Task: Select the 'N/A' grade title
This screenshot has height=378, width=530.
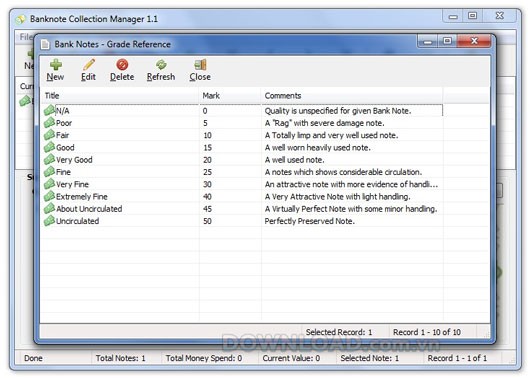Action: pyautogui.click(x=63, y=111)
